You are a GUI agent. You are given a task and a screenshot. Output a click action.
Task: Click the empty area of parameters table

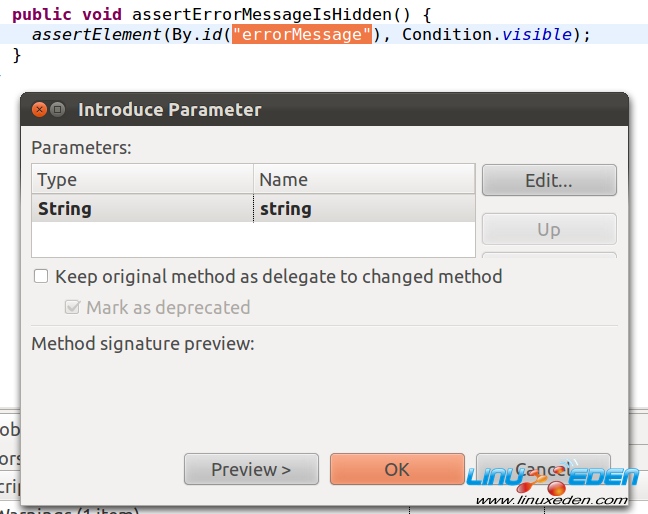click(x=253, y=239)
